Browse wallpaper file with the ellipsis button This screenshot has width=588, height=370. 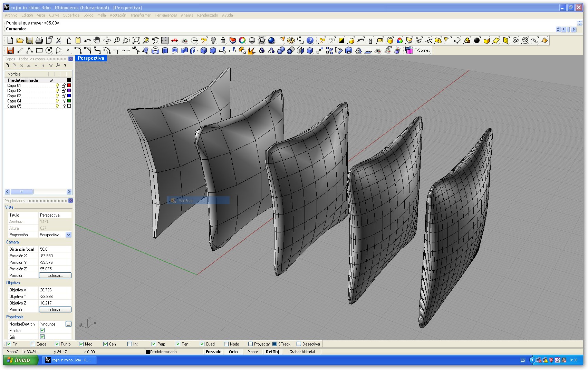click(x=68, y=324)
